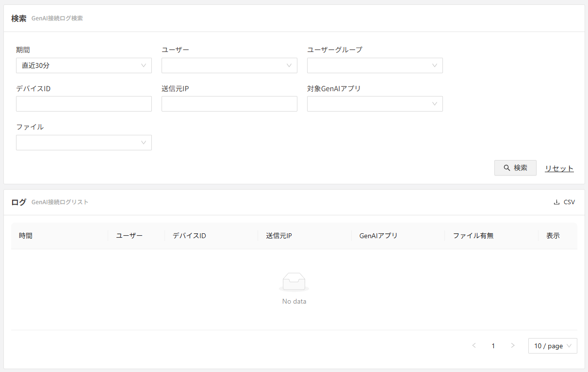588x372 pixels.
Task: Click the 送信元IP column header in table
Action: pos(279,236)
